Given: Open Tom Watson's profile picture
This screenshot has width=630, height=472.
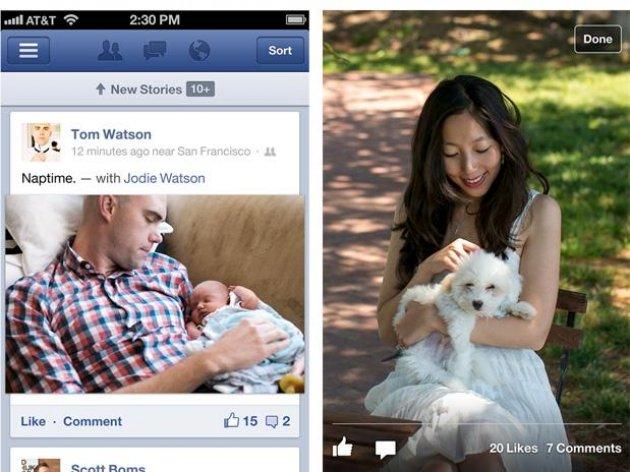Looking at the screenshot, I should (41, 142).
